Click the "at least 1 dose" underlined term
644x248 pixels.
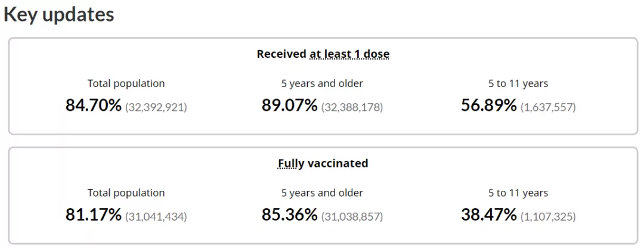pos(349,54)
